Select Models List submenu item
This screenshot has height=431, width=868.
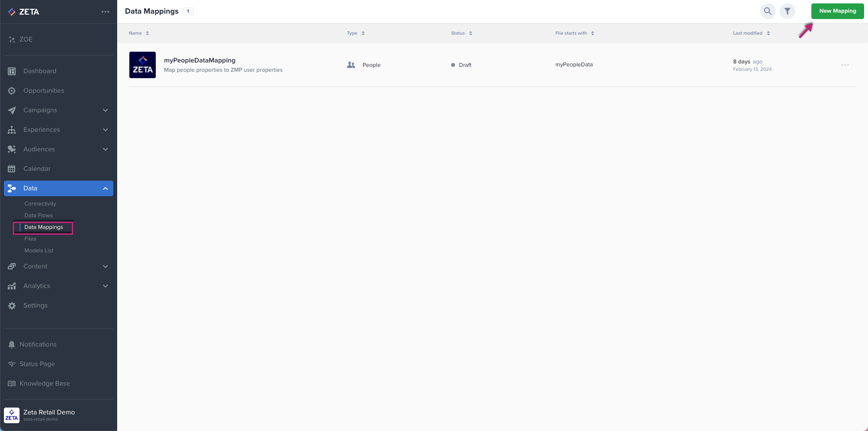point(39,250)
